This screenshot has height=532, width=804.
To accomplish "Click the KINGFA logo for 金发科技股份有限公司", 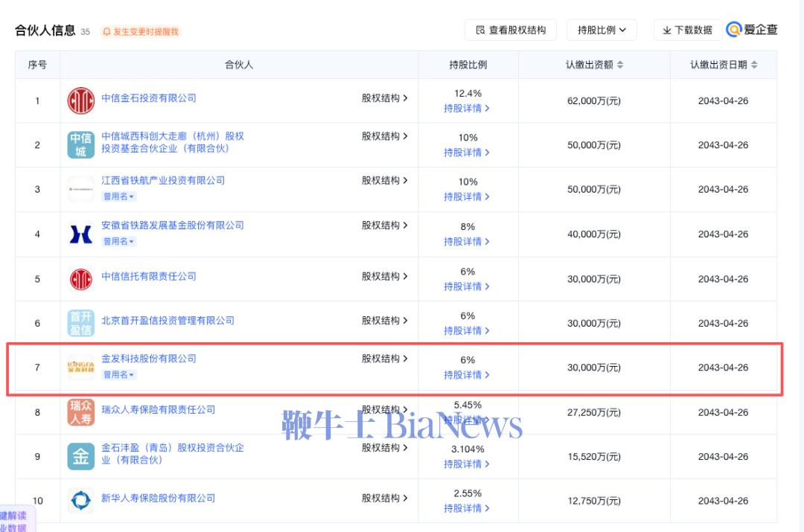I will pyautogui.click(x=81, y=367).
